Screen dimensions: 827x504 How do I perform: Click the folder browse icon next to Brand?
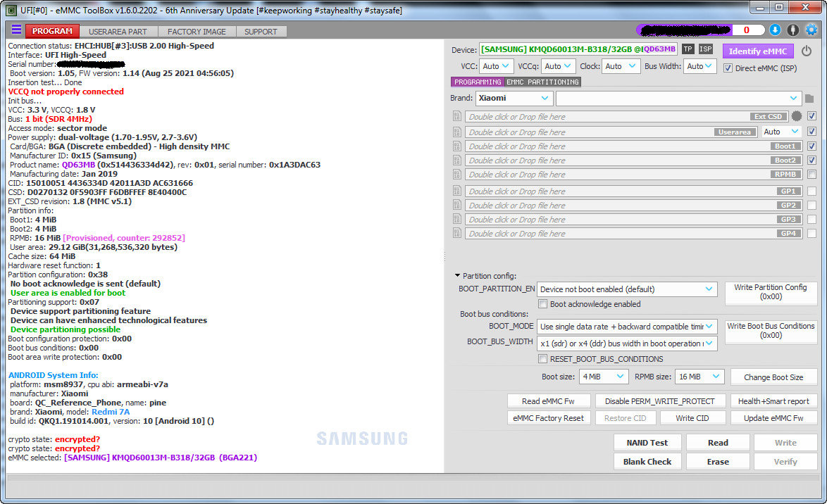(x=809, y=99)
